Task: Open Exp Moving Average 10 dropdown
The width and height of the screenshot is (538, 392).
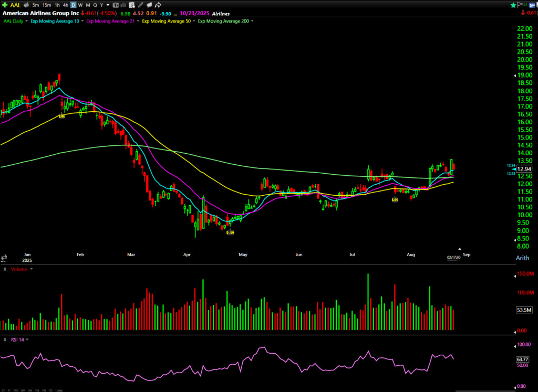Action: point(82,21)
